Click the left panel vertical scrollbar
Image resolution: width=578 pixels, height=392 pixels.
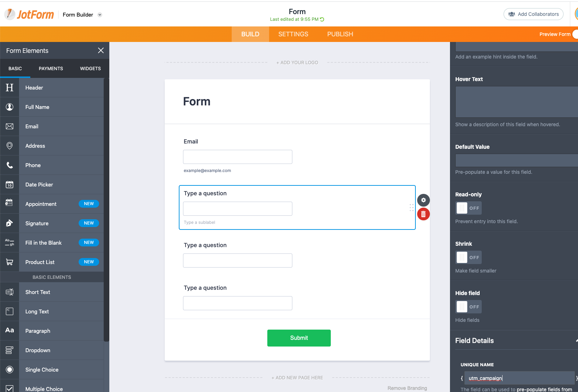[x=107, y=212]
